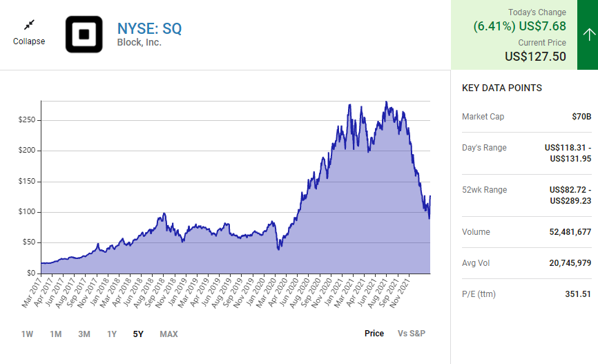Viewport: 598px width, 364px height.
Task: Click the Volume value 52,481,677
Action: pos(570,232)
